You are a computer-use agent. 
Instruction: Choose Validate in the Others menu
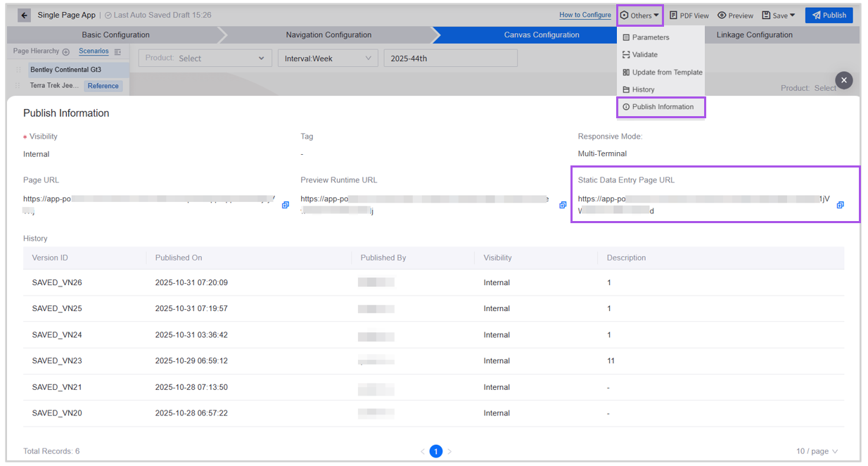pos(644,55)
